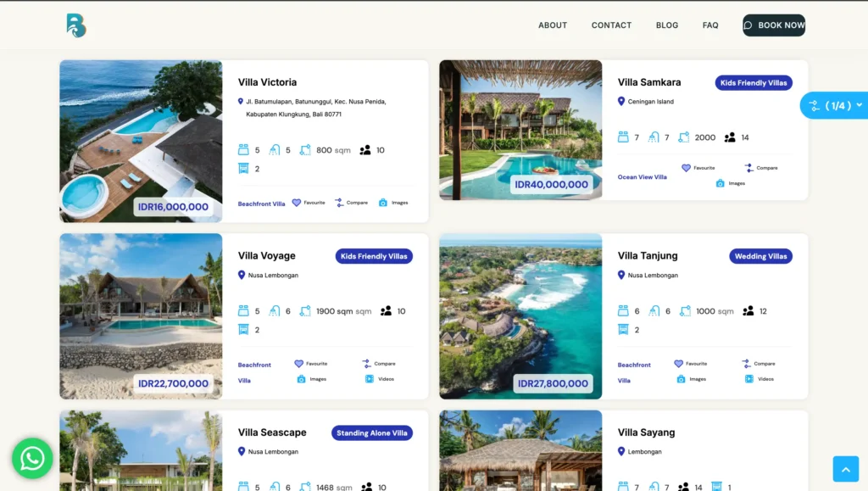The width and height of the screenshot is (868, 491).
Task: Expand the compare panel showing (1/4)
Action: pos(835,105)
